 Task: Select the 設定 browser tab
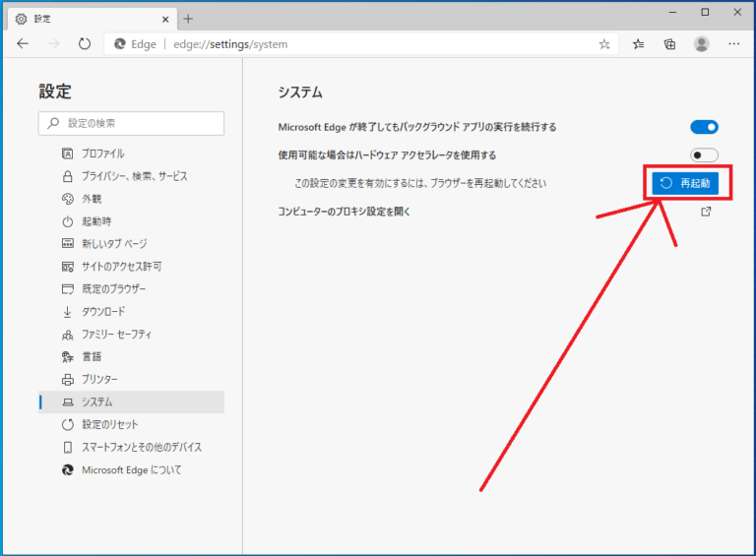93,20
